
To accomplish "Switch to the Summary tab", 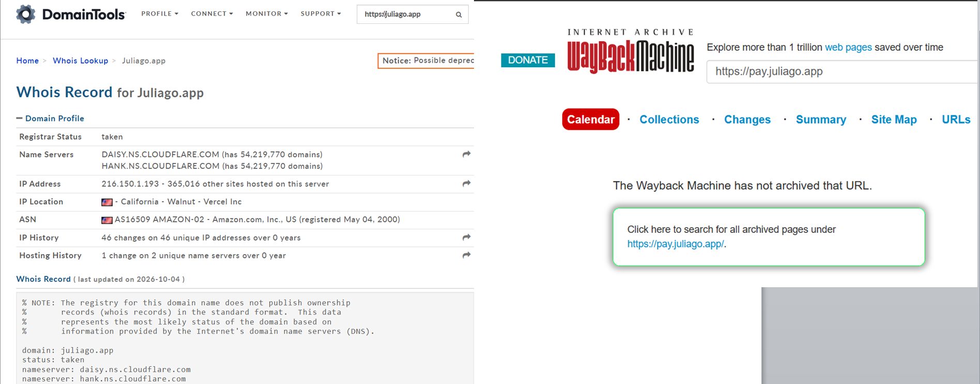I will 821,120.
